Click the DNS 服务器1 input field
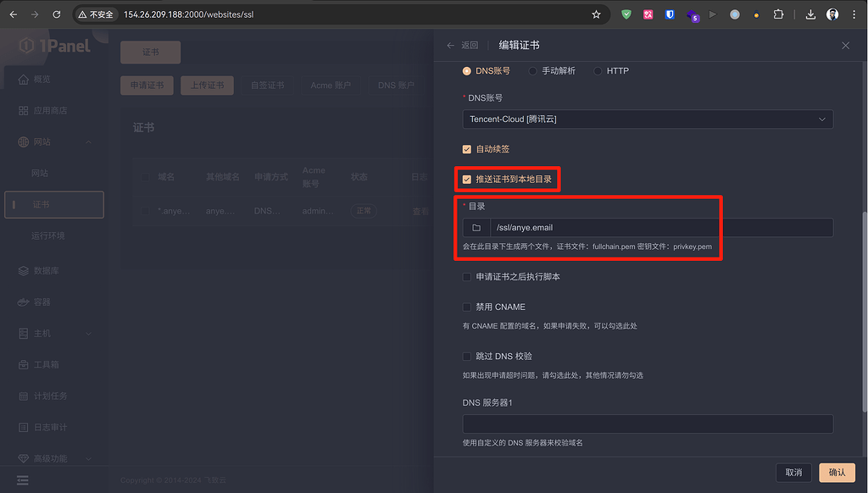The image size is (868, 493). click(x=647, y=423)
